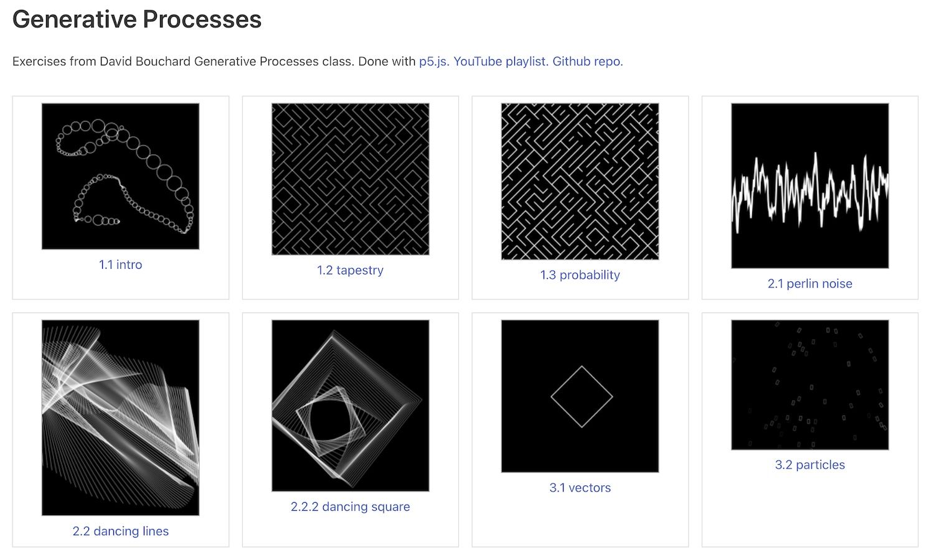
Task: Open the 3.1 vectors text link
Action: [x=580, y=488]
